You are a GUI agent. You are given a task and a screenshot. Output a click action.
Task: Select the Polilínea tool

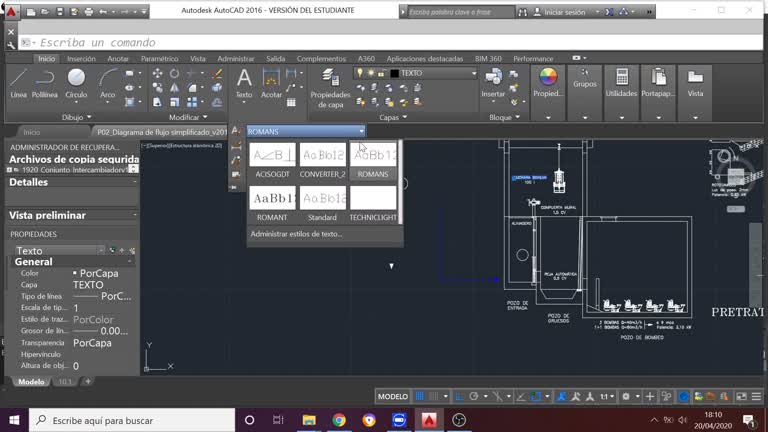click(45, 83)
